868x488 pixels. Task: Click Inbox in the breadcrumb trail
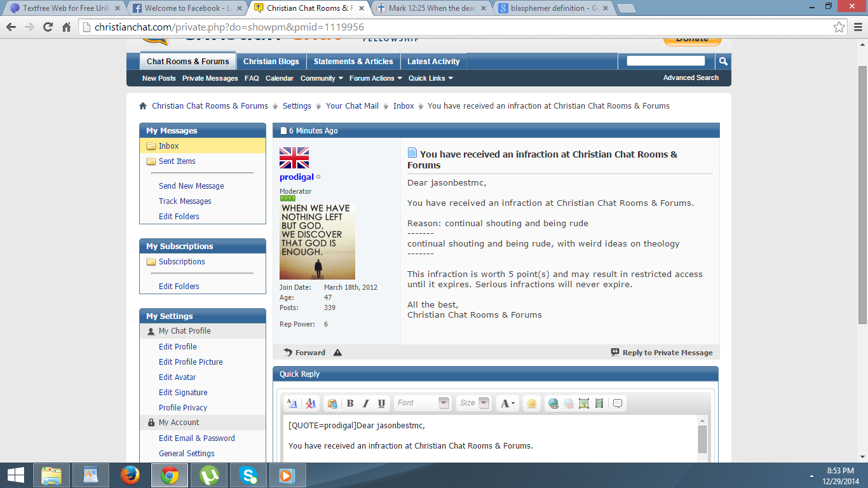(403, 106)
